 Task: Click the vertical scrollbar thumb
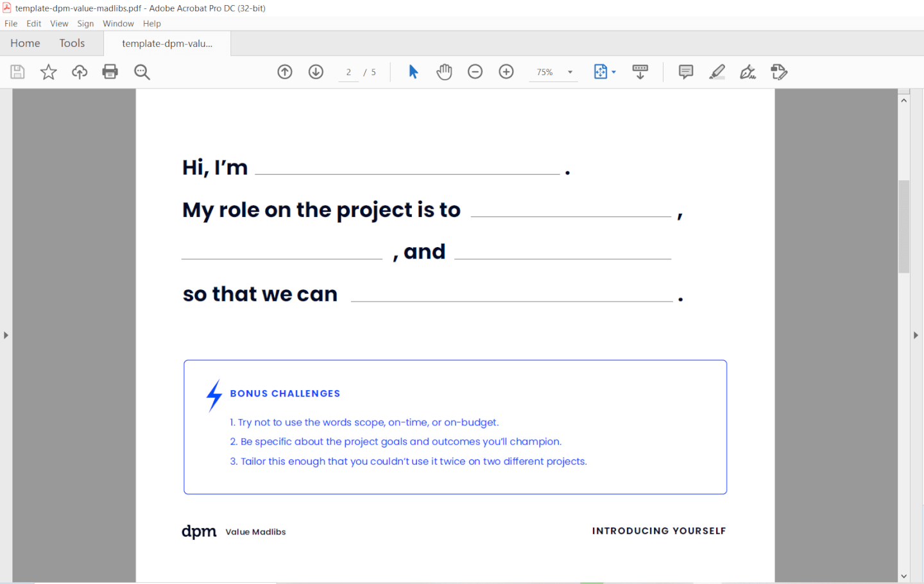click(x=904, y=227)
